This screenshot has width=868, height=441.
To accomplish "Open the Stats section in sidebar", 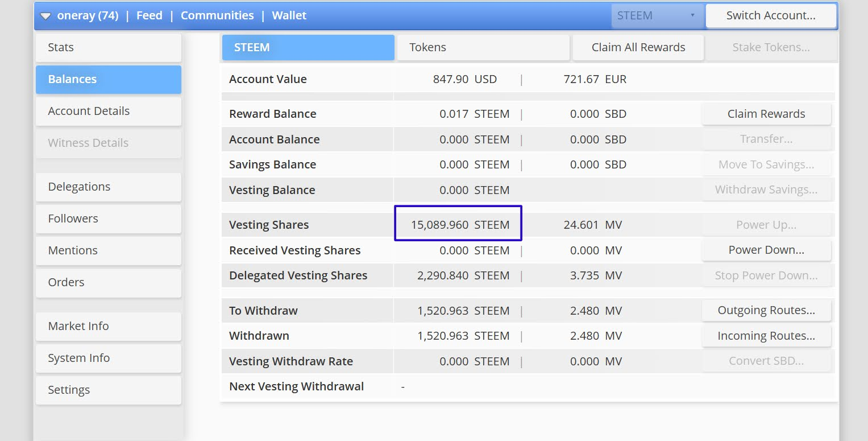I will pyautogui.click(x=109, y=48).
